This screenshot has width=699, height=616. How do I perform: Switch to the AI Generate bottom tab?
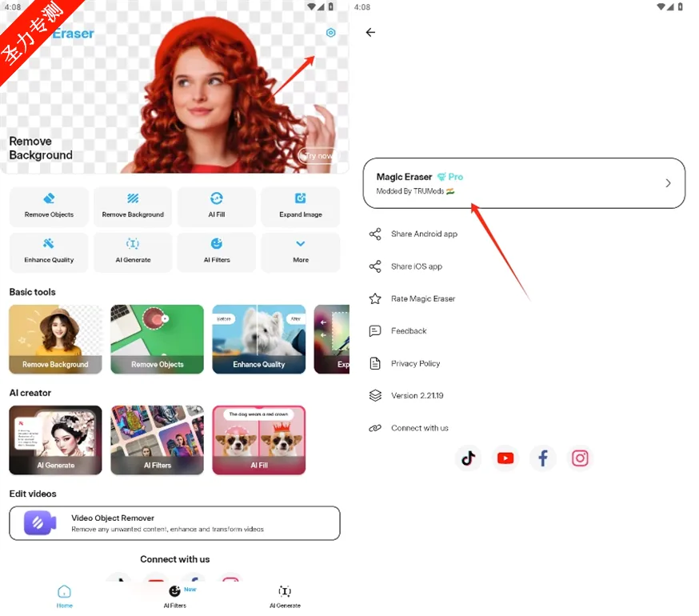coord(285,596)
